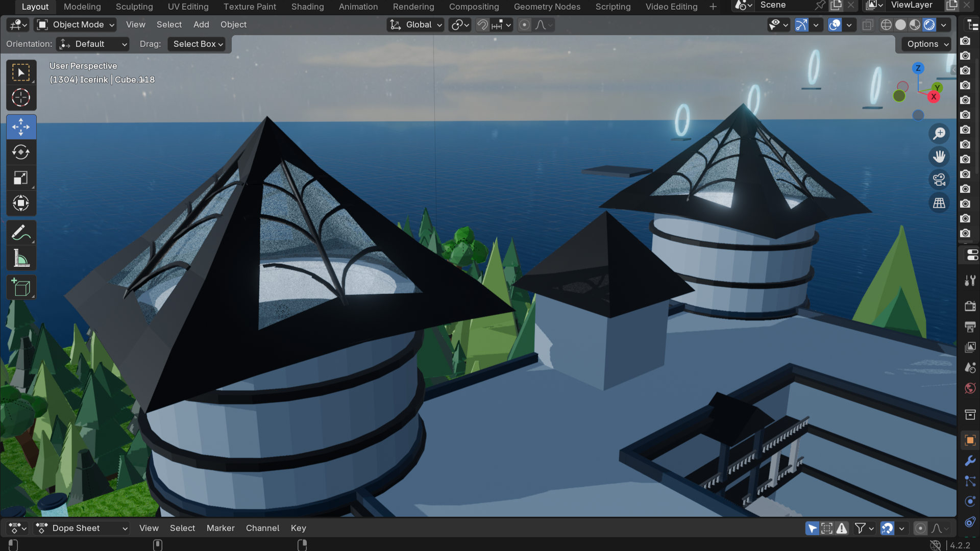Toggle viewport overlays display
Image resolution: width=980 pixels, height=551 pixels.
(835, 24)
